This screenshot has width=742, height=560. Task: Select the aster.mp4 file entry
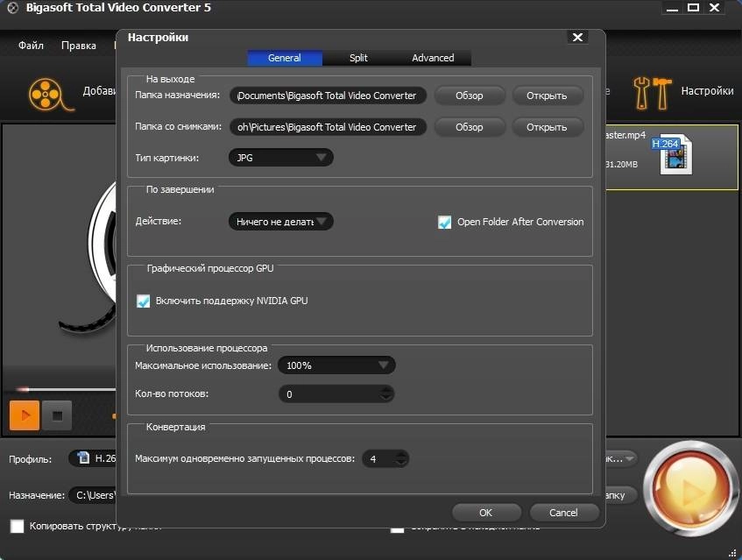click(x=672, y=157)
